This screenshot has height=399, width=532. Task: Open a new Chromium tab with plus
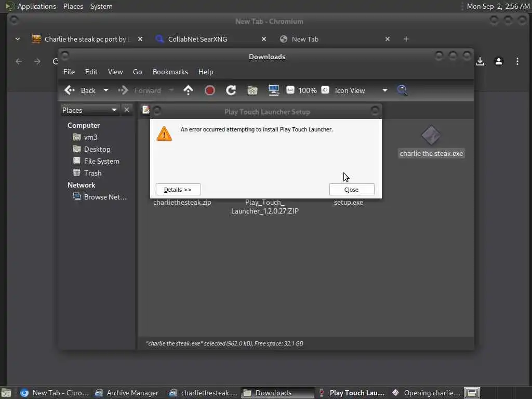406,39
